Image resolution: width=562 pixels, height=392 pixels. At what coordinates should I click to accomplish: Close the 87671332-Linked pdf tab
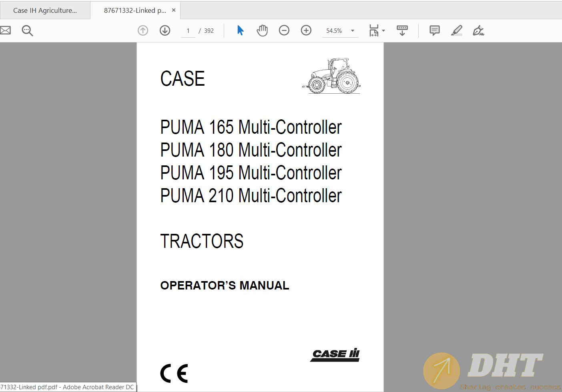174,10
